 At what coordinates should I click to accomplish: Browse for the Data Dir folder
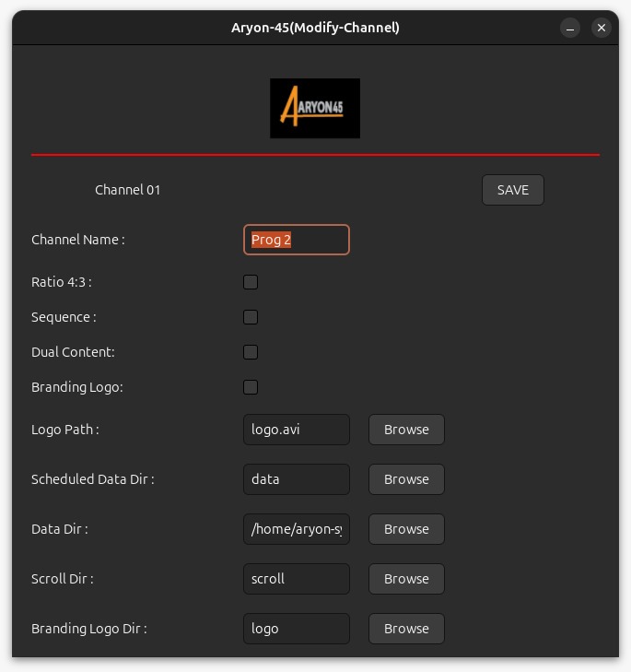406,529
